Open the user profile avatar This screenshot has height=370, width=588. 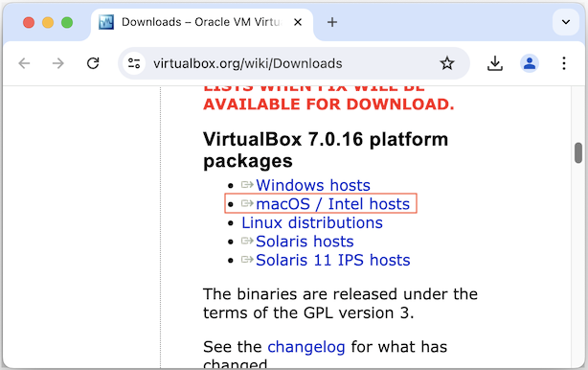[x=530, y=63]
